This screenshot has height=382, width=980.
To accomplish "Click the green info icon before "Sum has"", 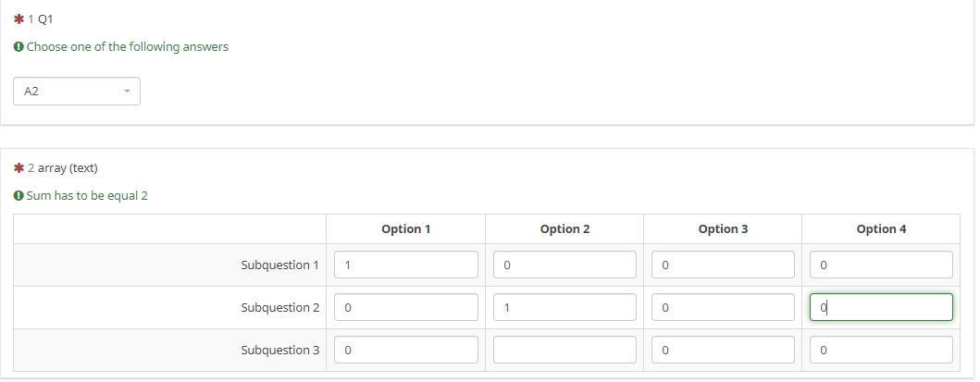I will point(19,196).
